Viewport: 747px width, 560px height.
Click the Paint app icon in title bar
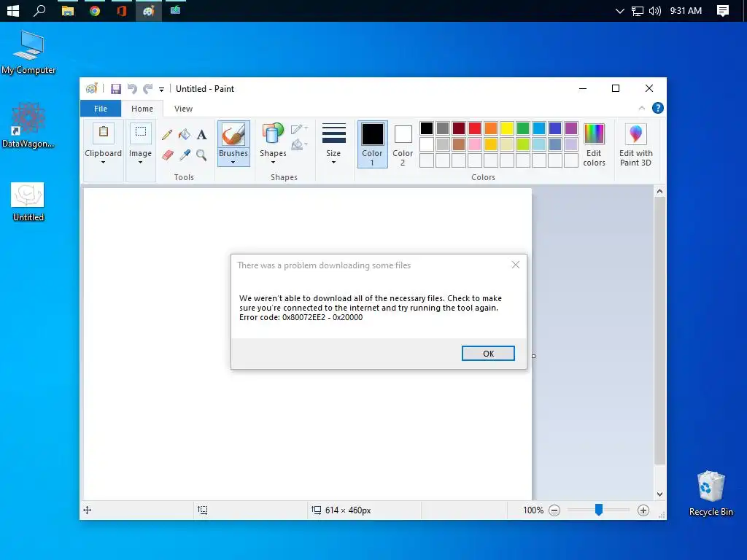point(92,88)
